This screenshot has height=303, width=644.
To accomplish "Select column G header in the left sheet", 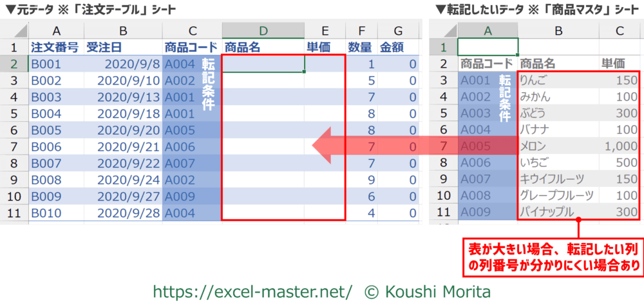I will 398,30.
